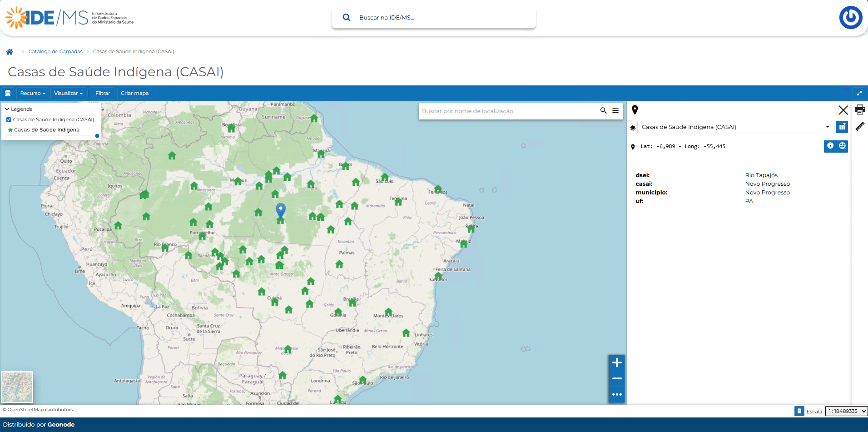Zoom out the map with minus button
The width and height of the screenshot is (868, 432).
point(616,378)
